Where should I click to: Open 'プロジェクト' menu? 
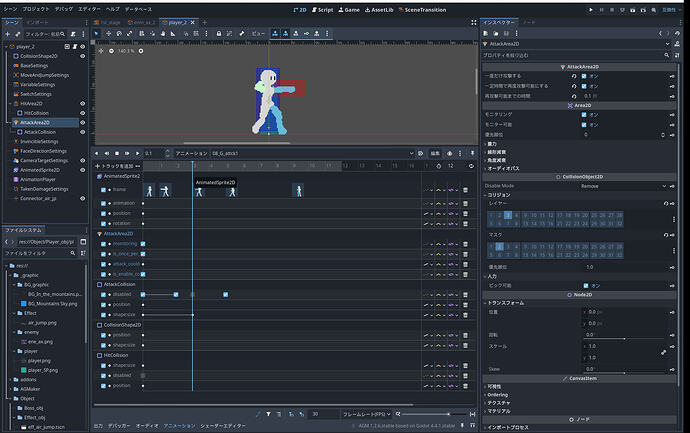click(x=36, y=9)
